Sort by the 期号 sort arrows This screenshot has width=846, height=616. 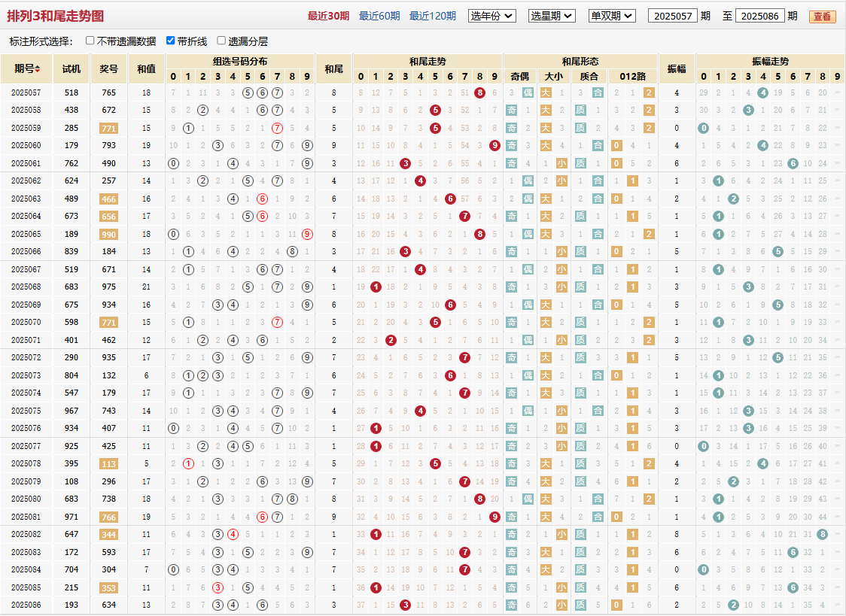coord(38,69)
